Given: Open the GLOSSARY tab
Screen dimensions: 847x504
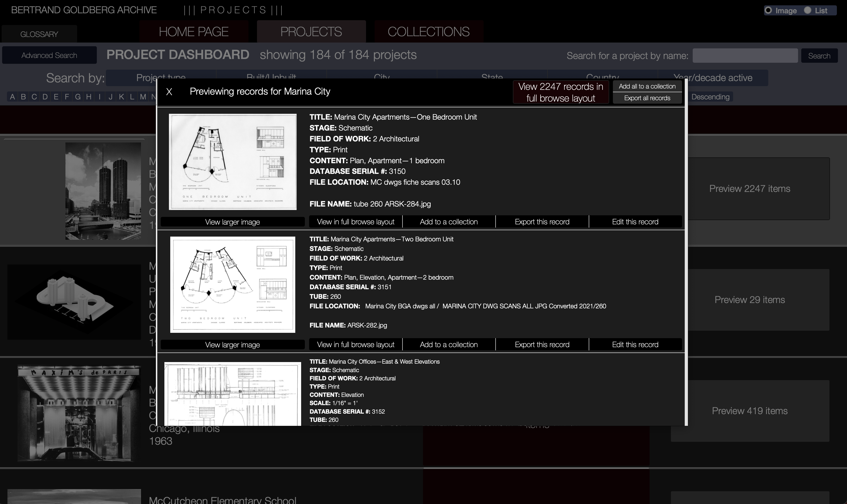Looking at the screenshot, I should click(39, 34).
